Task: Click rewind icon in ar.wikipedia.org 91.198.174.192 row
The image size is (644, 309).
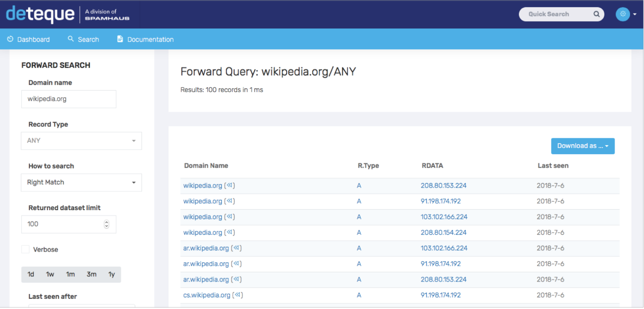Action: click(x=237, y=264)
